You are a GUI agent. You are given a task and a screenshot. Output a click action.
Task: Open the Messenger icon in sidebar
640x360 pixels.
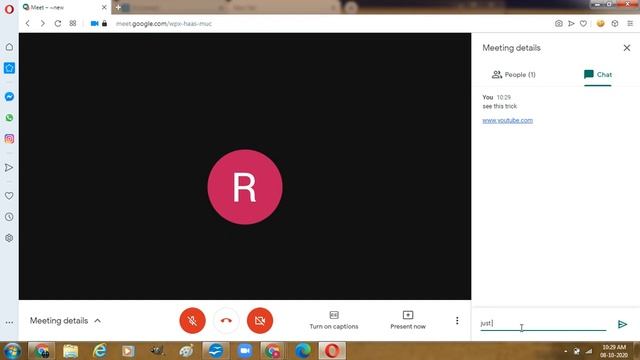click(x=9, y=97)
